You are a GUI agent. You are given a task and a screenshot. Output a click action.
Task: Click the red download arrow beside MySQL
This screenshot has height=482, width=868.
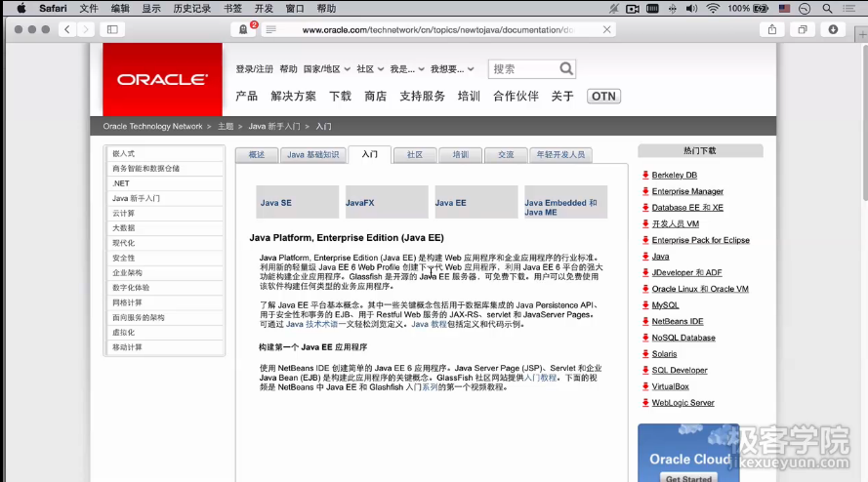[645, 305]
